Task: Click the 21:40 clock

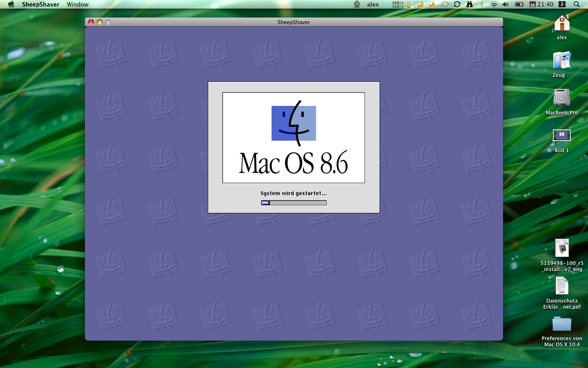Action: click(x=546, y=4)
